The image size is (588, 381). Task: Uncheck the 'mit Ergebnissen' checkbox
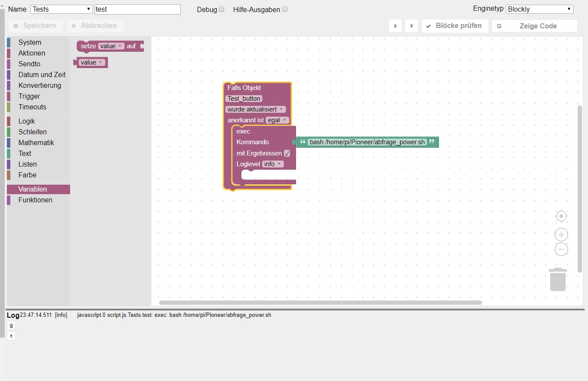[287, 153]
